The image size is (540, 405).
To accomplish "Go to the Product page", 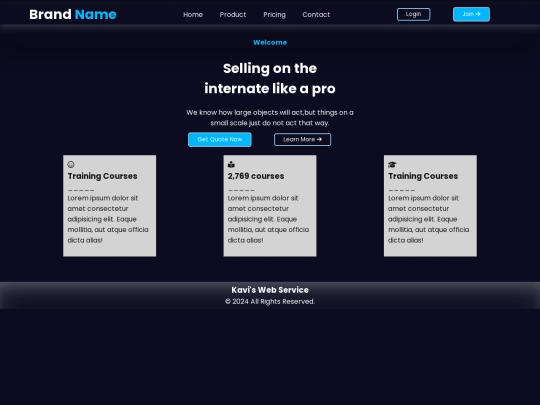I will [233, 14].
